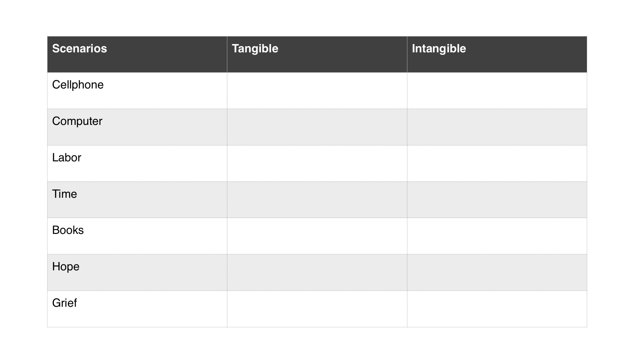The height and width of the screenshot is (364, 623).
Task: Click the Labor row label cell
Action: [x=137, y=163]
